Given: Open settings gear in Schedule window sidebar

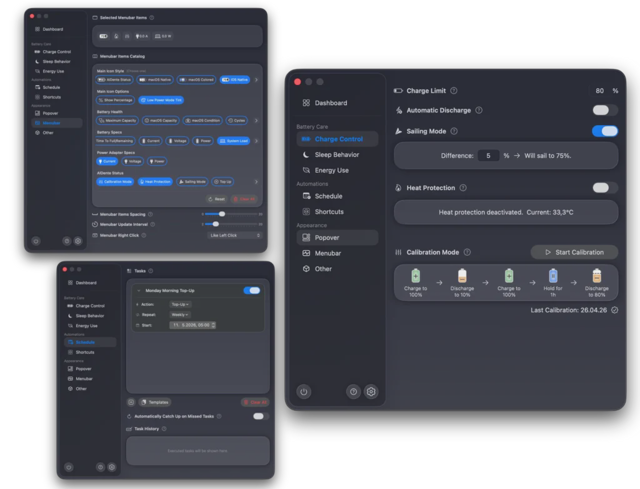Looking at the screenshot, I should pos(112,467).
